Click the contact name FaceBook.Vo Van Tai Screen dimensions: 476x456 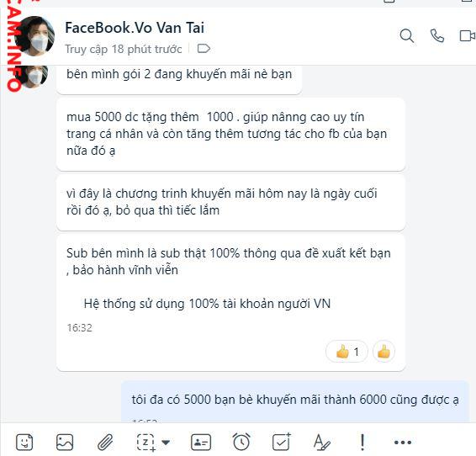point(135,28)
